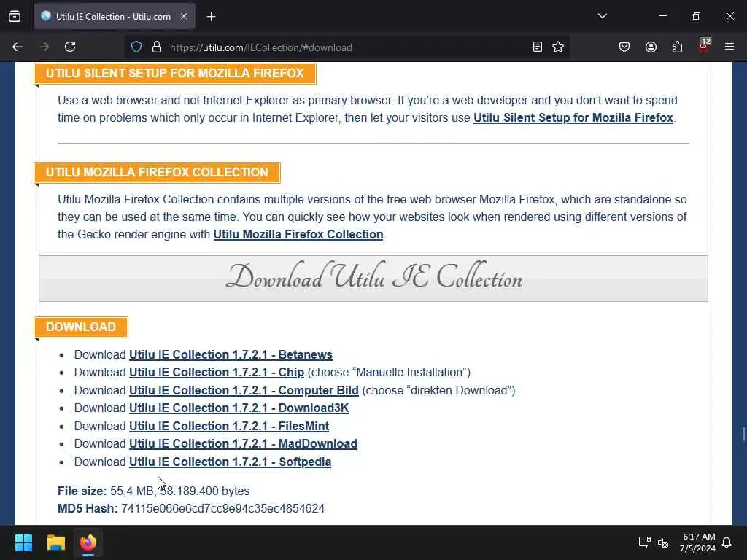This screenshot has width=747, height=560.
Task: Expand the list all tabs chevron
Action: (602, 16)
